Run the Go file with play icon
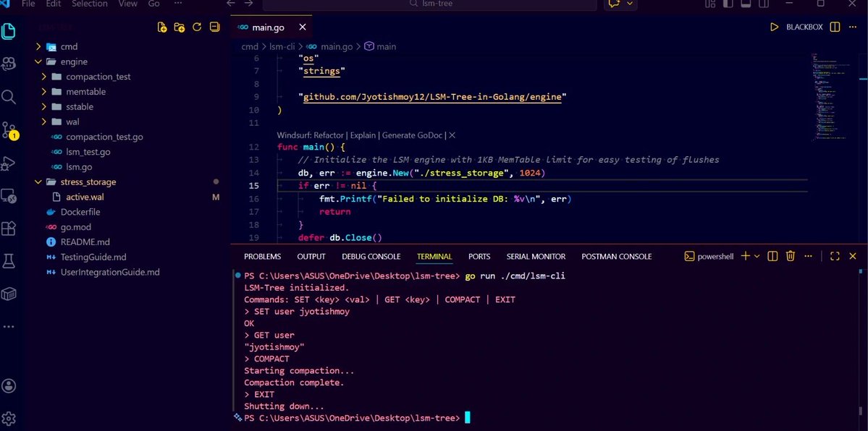This screenshot has width=868, height=431. click(x=775, y=27)
